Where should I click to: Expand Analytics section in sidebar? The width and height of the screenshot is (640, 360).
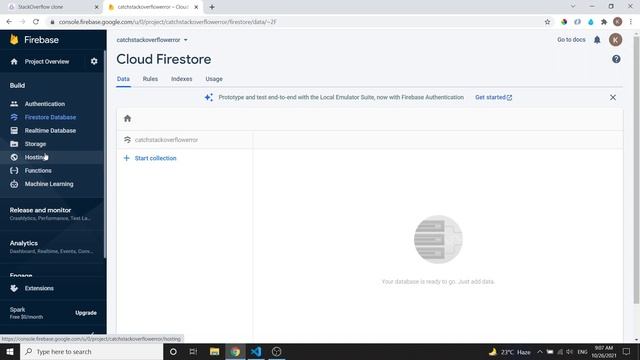point(51,247)
